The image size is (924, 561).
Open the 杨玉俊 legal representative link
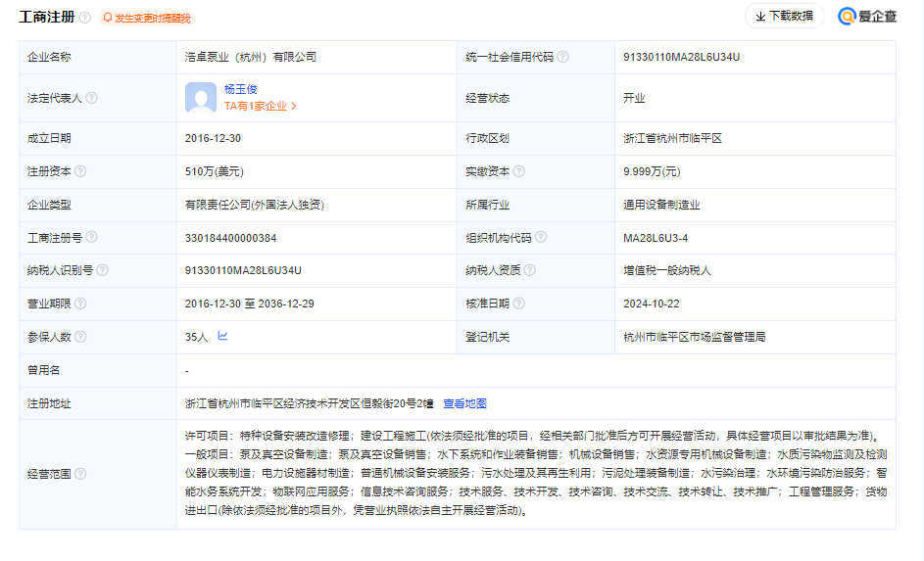(x=240, y=89)
